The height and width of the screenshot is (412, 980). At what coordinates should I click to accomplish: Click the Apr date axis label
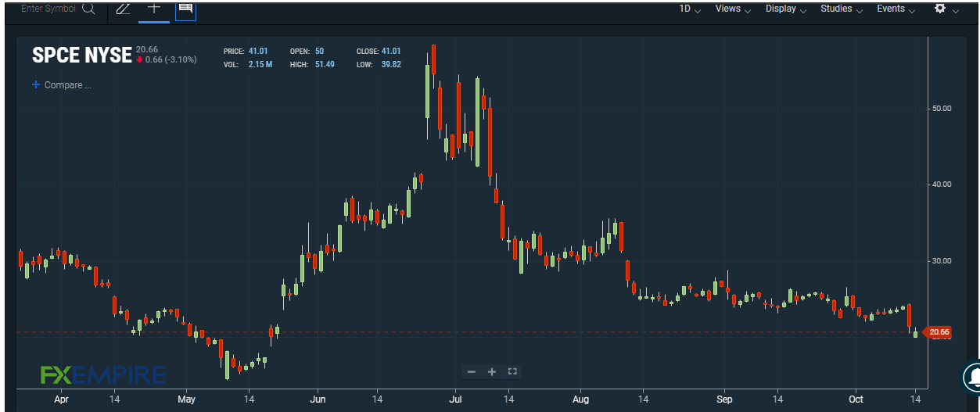click(x=61, y=399)
